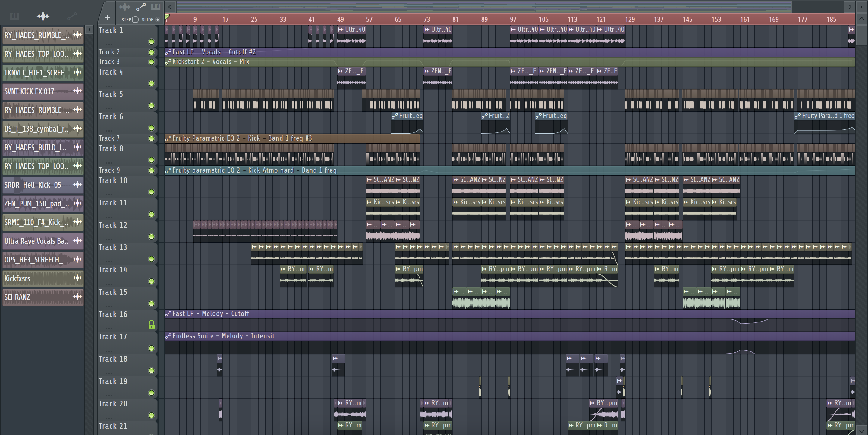Click waveform icon on SCHRANZ picker item
The height and width of the screenshot is (435, 868).
(x=77, y=297)
